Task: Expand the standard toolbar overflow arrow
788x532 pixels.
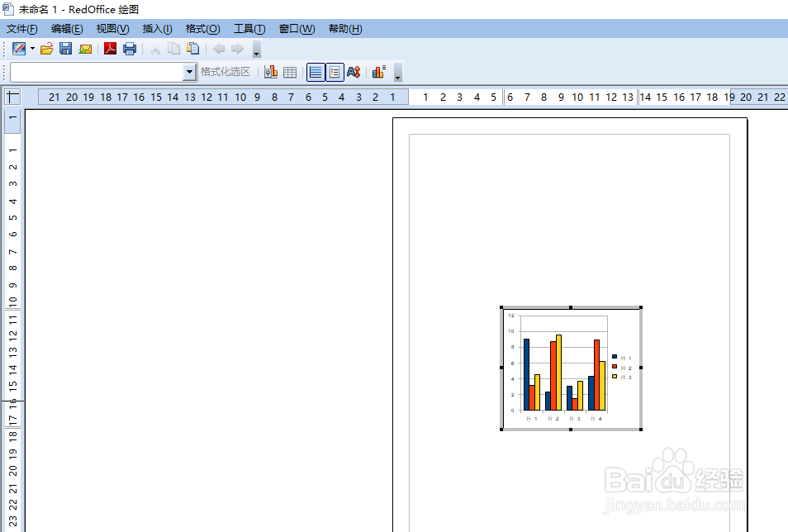Action: [x=256, y=50]
